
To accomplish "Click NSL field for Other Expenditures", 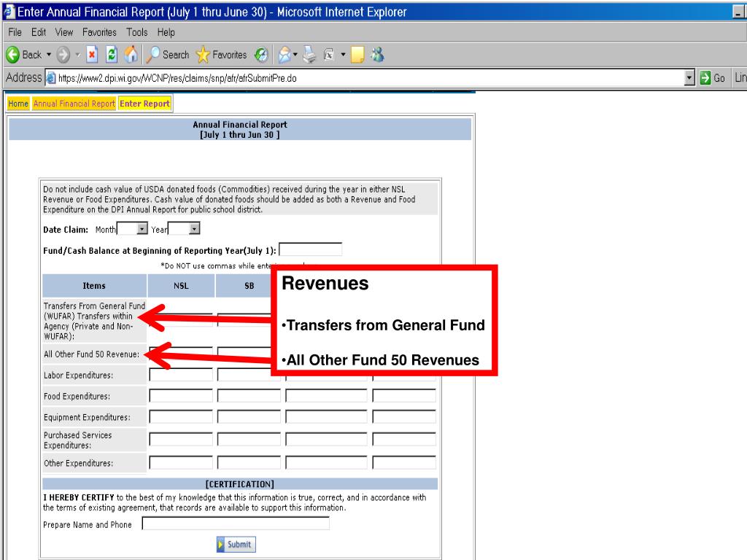I will pyautogui.click(x=181, y=462).
